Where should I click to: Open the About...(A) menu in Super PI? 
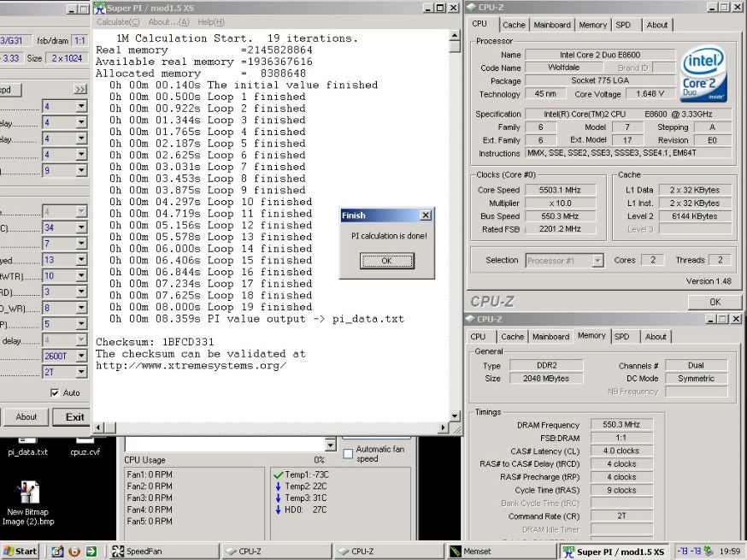point(168,22)
